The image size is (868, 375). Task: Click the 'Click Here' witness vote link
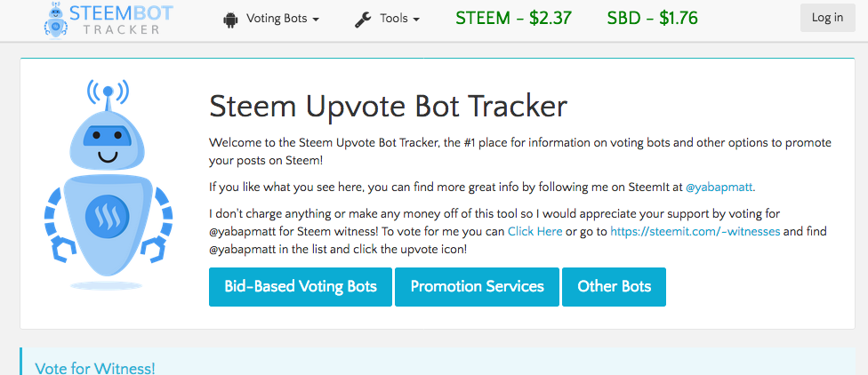pos(534,231)
